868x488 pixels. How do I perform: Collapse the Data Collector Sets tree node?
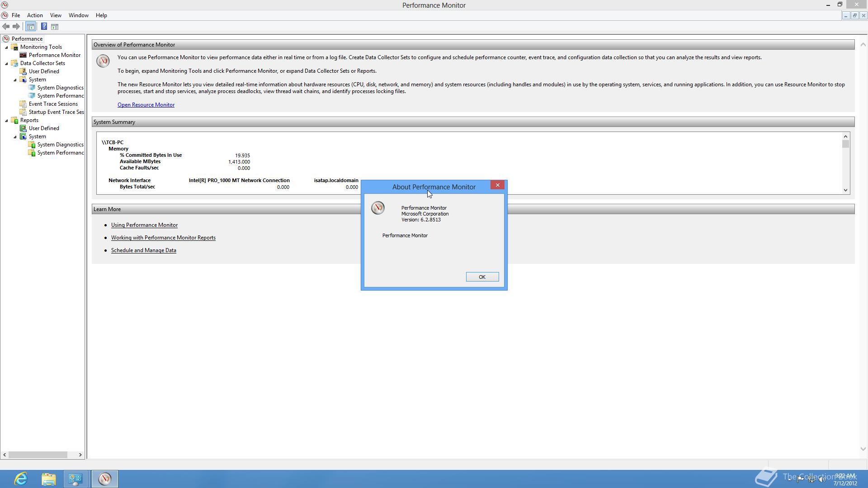click(7, 63)
